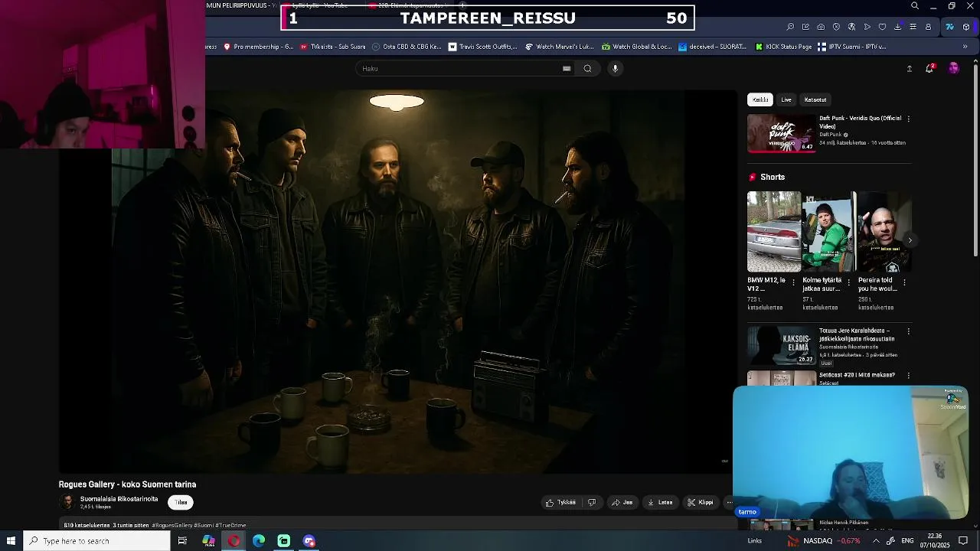The height and width of the screenshot is (551, 980).
Task: Open the YouTube account avatar menu
Action: tap(953, 69)
